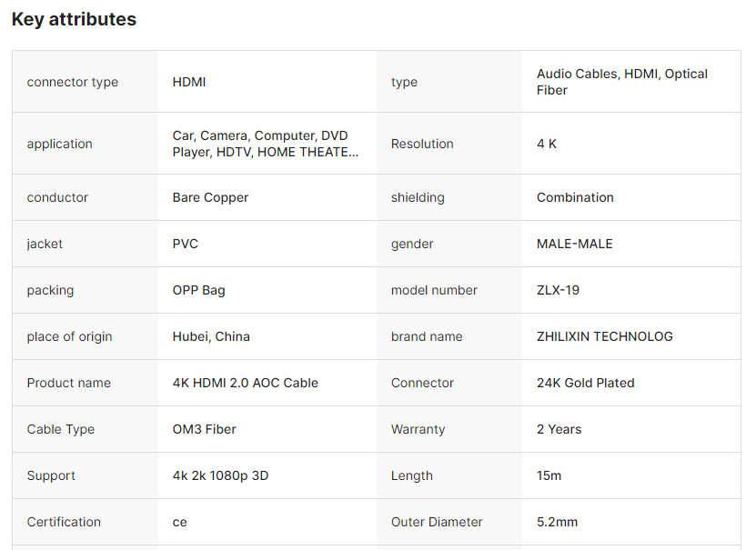Click the HDMI connector type value
The height and width of the screenshot is (550, 756).
tap(189, 82)
